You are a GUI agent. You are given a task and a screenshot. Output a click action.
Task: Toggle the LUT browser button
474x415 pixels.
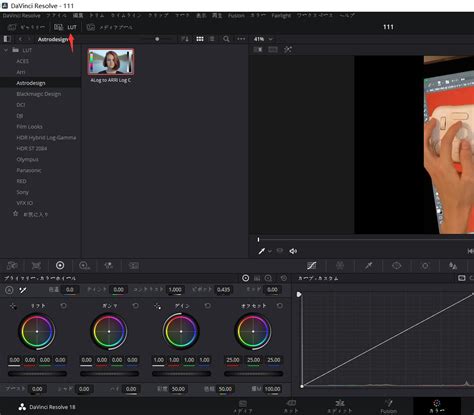65,27
